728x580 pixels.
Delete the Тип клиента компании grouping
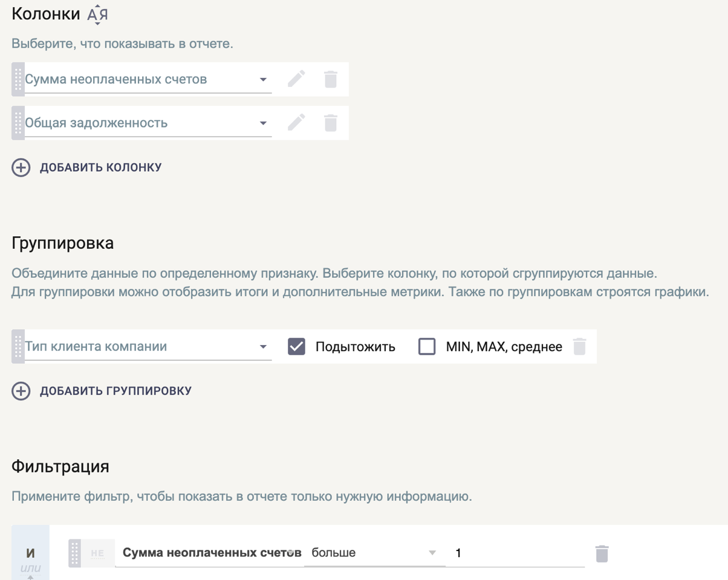click(x=579, y=346)
